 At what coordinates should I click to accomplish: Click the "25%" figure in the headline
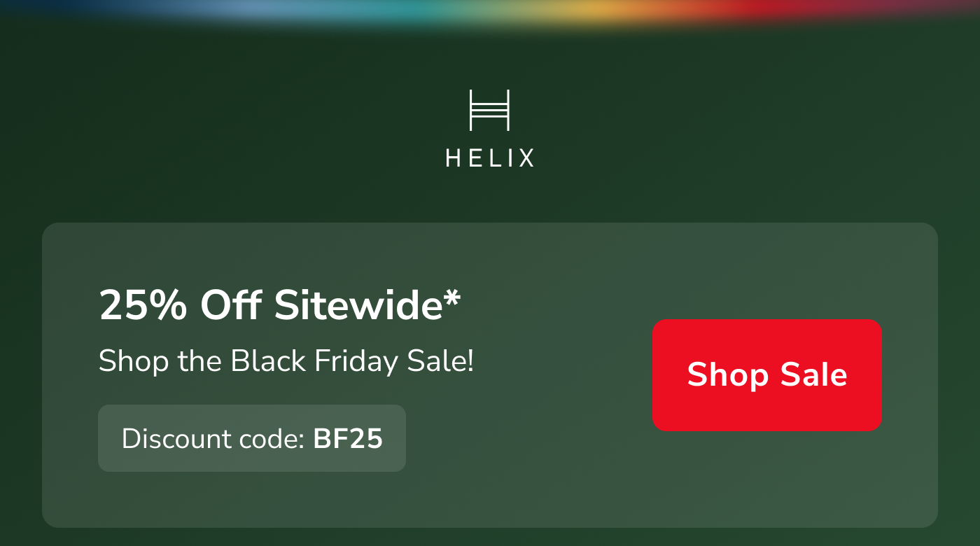[x=143, y=305]
